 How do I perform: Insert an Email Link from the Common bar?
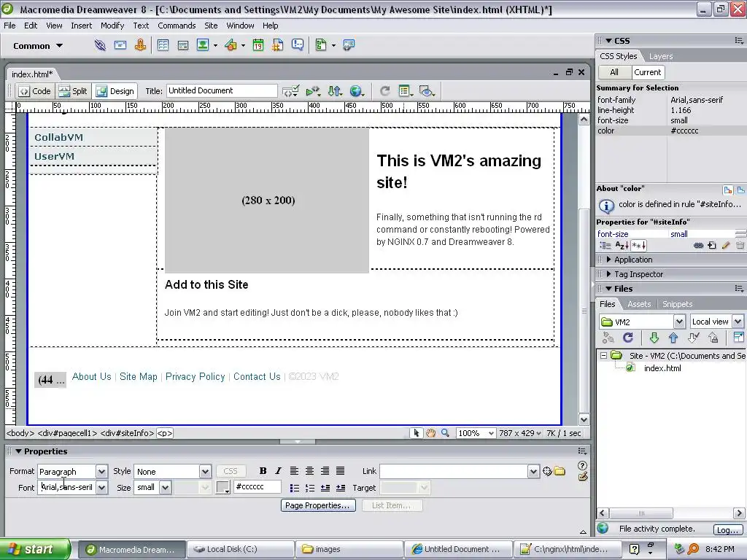120,45
